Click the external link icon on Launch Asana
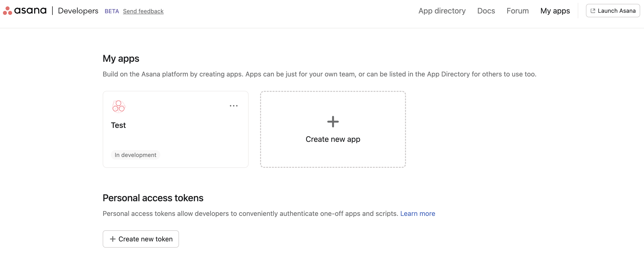 [x=592, y=11]
